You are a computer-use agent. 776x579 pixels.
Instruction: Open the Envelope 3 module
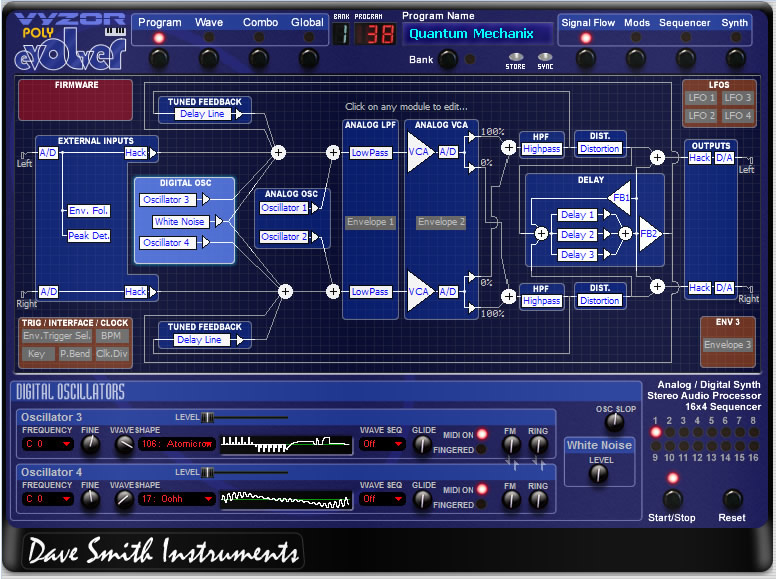[727, 344]
